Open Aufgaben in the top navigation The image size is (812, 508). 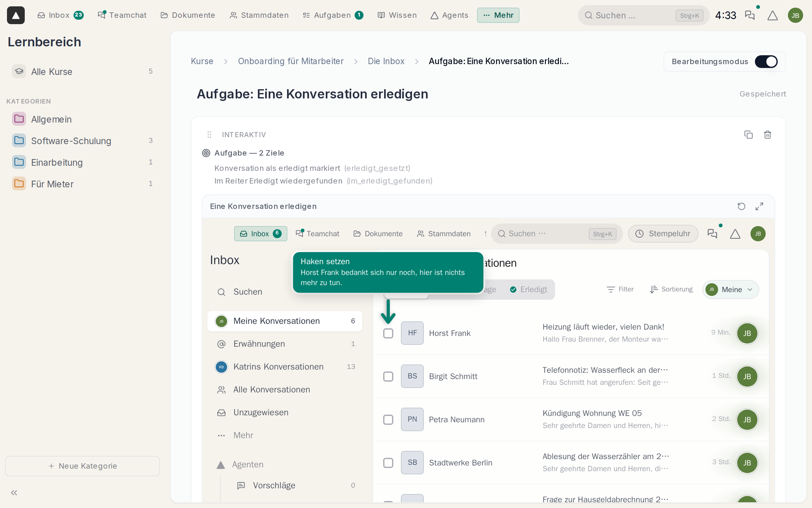coord(332,15)
